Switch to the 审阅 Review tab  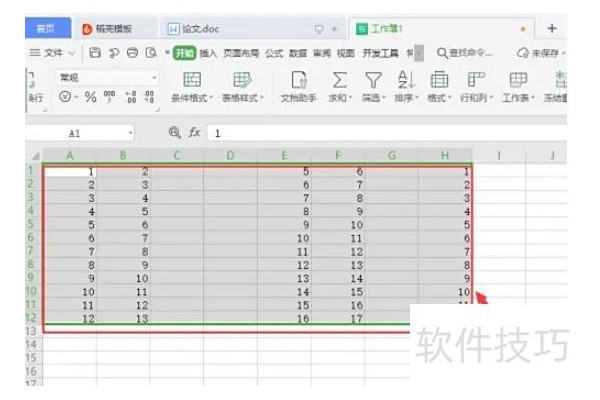point(321,53)
